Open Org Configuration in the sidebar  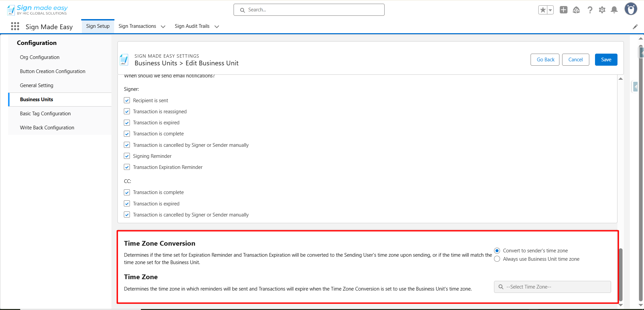[x=40, y=57]
